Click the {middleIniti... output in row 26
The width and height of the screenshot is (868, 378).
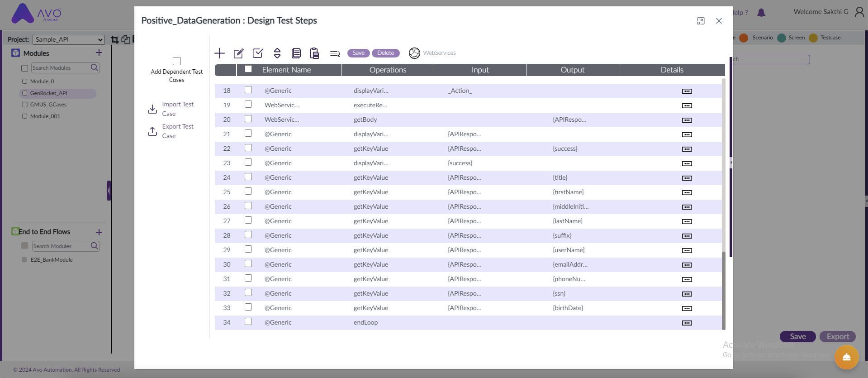570,206
